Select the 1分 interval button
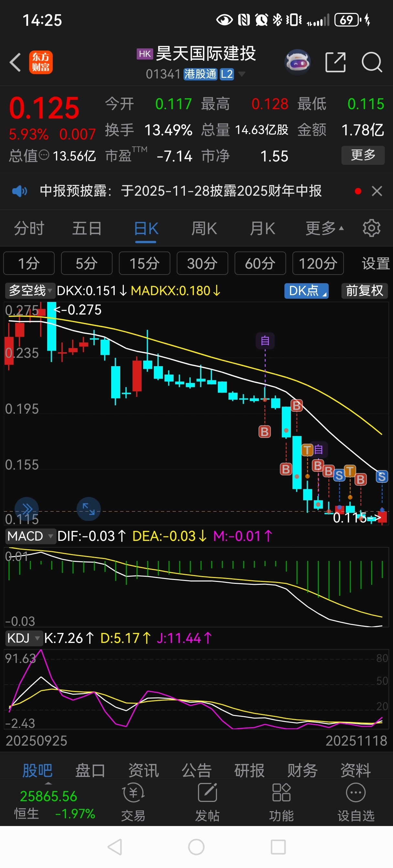This screenshot has height=868, width=393. pyautogui.click(x=29, y=263)
